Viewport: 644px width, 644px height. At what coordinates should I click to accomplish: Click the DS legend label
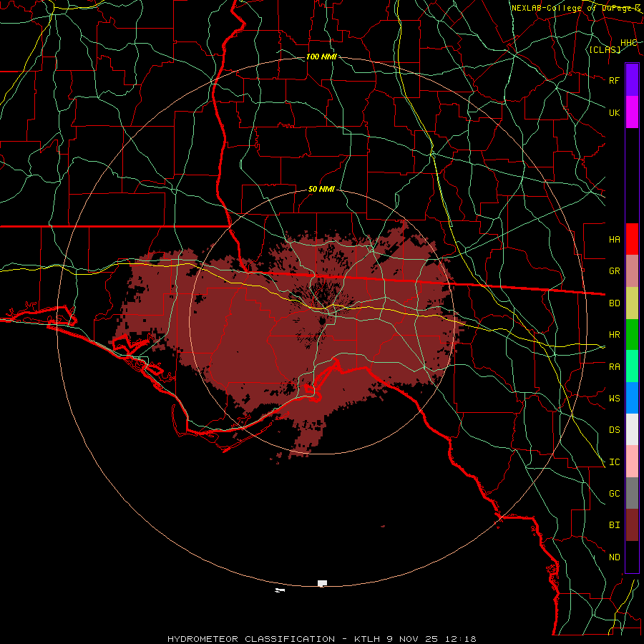(614, 430)
